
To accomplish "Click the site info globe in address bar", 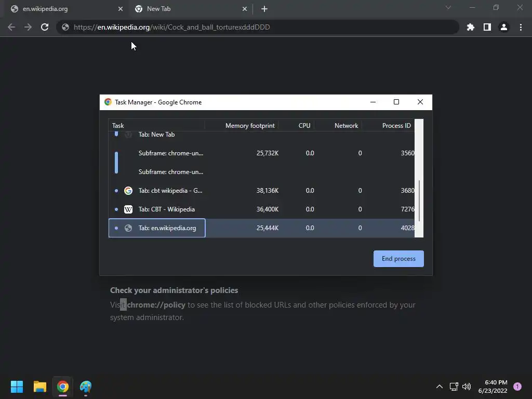I will [65, 27].
